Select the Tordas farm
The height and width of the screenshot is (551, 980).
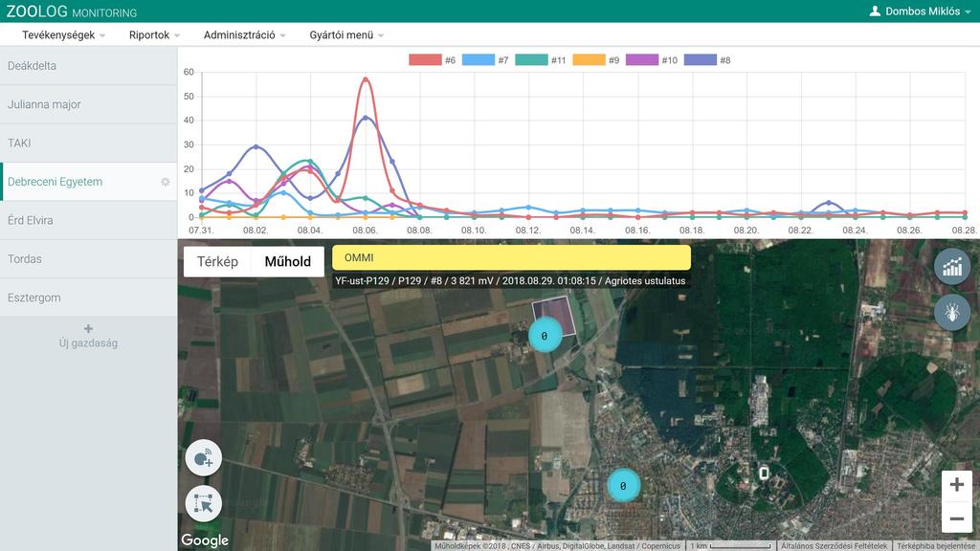pyautogui.click(x=89, y=259)
